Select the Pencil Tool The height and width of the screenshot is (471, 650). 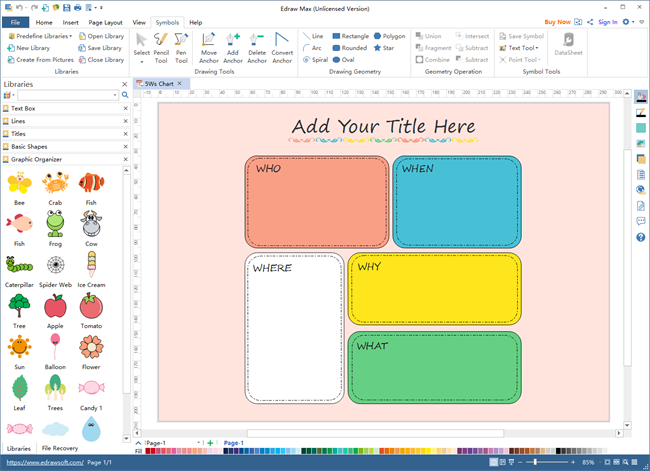161,46
